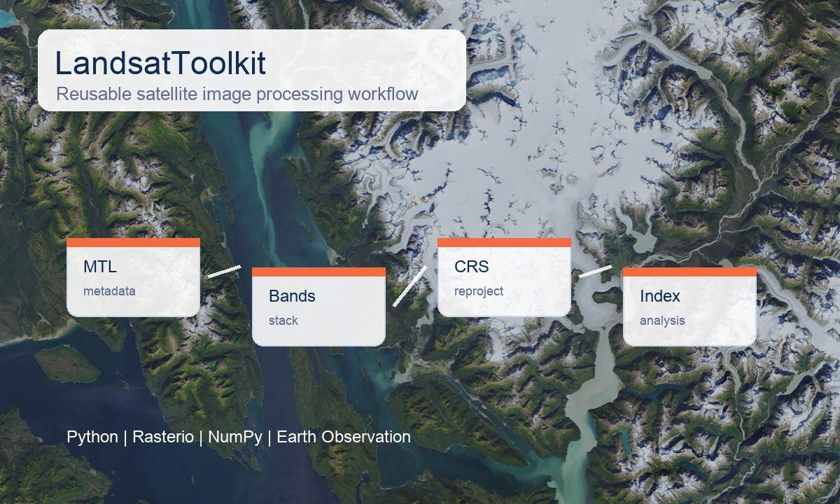Click the Earth Observation footer text
Screen dimensions: 840x504
click(345, 437)
